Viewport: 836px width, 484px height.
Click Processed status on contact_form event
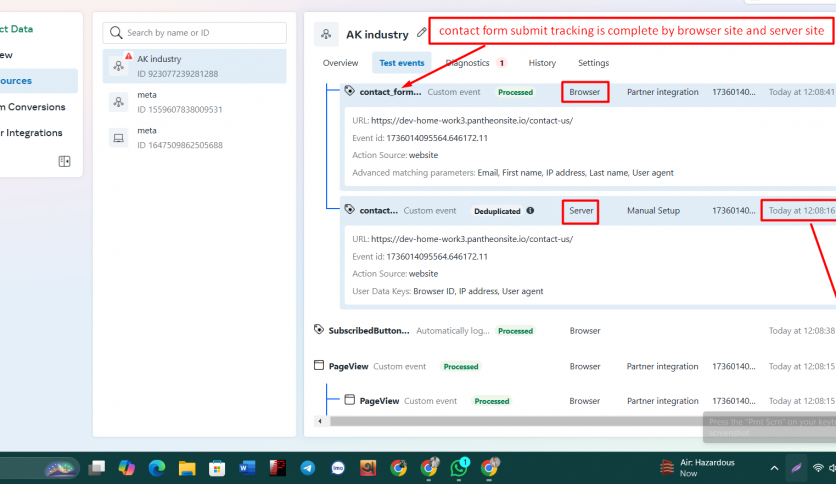coord(515,92)
